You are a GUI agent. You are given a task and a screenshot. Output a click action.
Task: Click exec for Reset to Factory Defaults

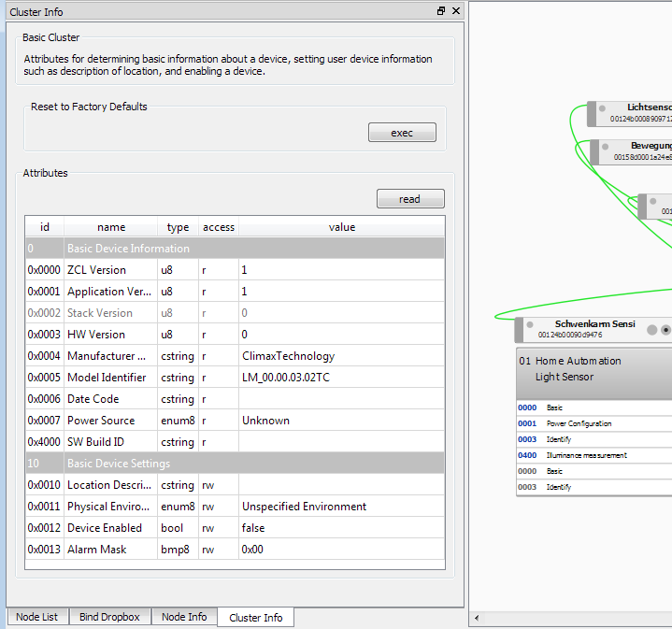(402, 133)
